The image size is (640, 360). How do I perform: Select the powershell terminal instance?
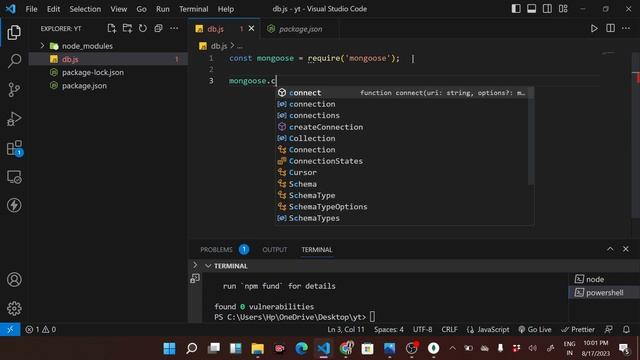(604, 293)
